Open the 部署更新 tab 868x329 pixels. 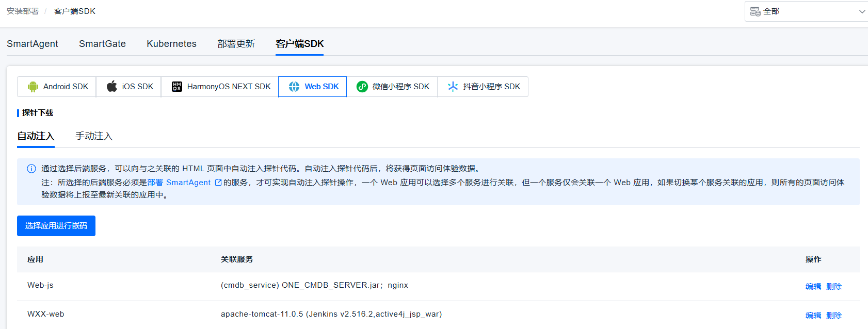click(236, 44)
